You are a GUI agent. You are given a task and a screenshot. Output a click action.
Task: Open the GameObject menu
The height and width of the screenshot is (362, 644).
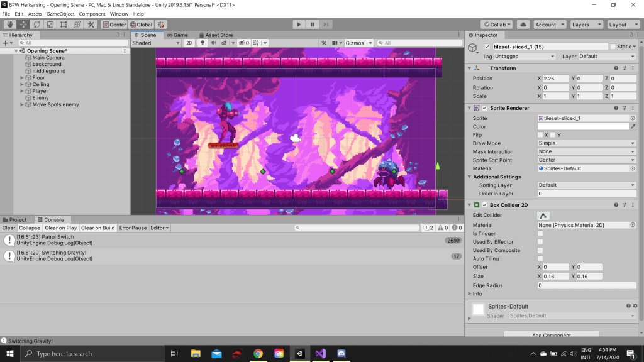[x=60, y=14]
